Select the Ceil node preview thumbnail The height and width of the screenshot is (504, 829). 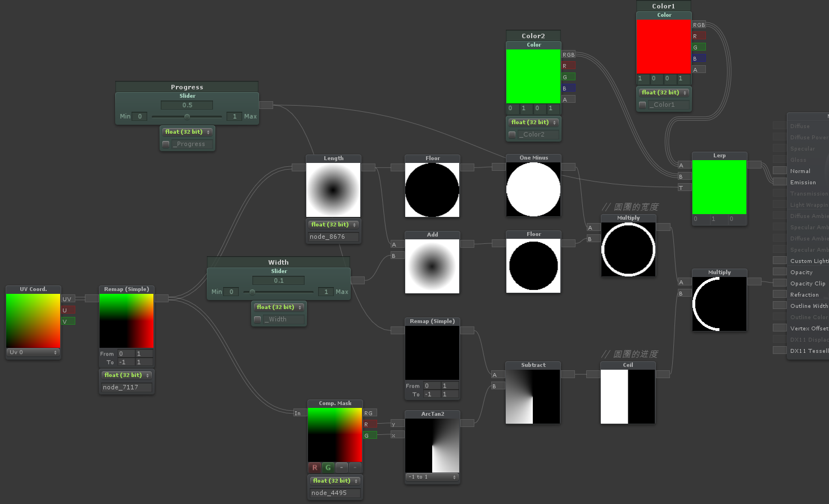628,397
